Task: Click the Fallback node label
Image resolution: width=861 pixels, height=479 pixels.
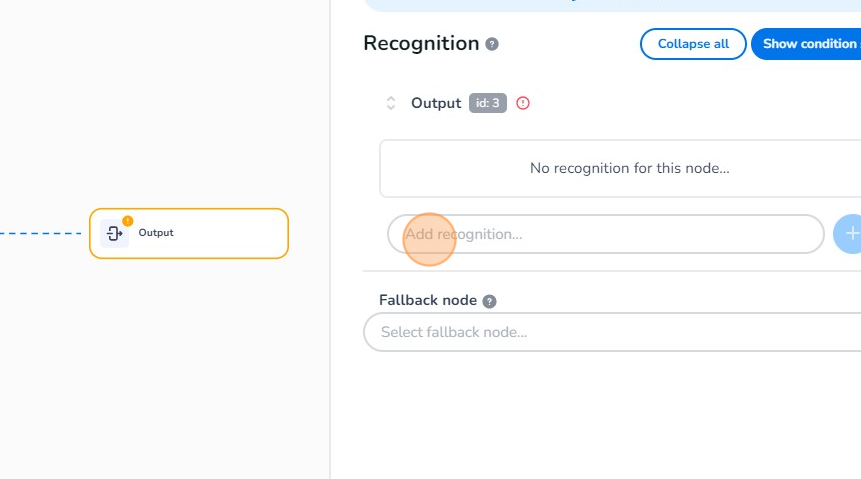Action: (427, 300)
